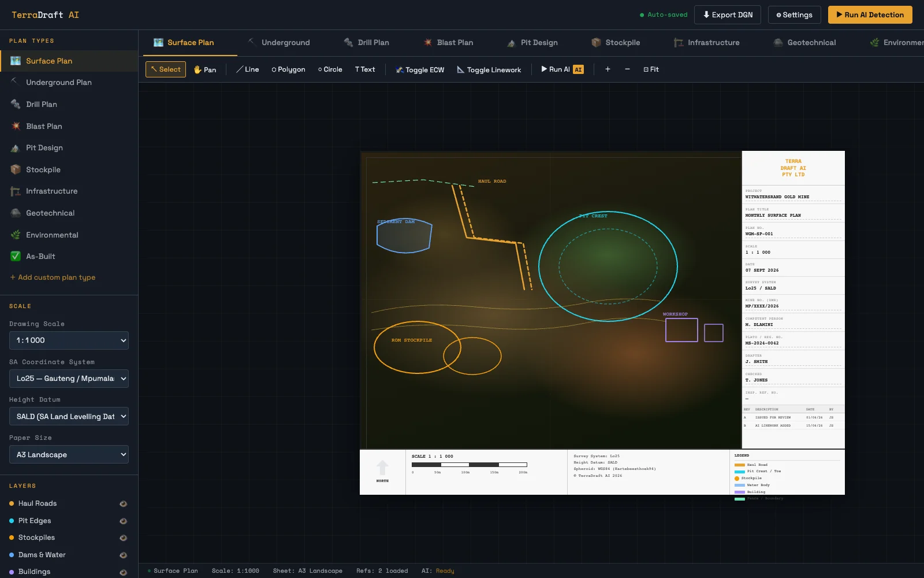
Task: Expand the SA Coordinate System dropdown
Action: tap(69, 379)
